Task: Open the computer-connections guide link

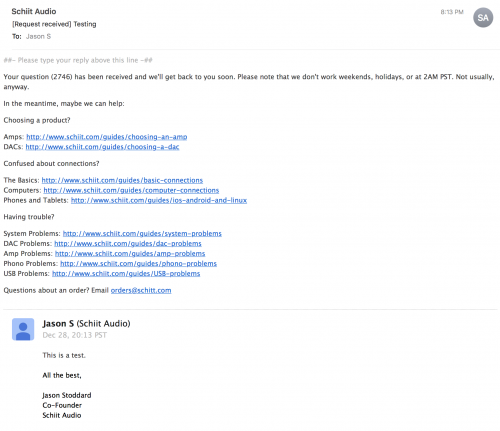Action: point(131,190)
